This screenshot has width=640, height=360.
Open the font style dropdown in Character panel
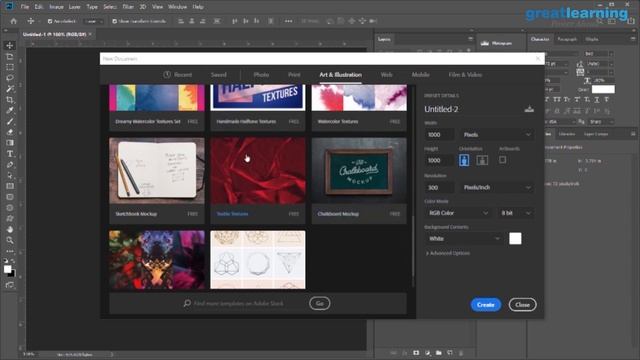tap(599, 54)
